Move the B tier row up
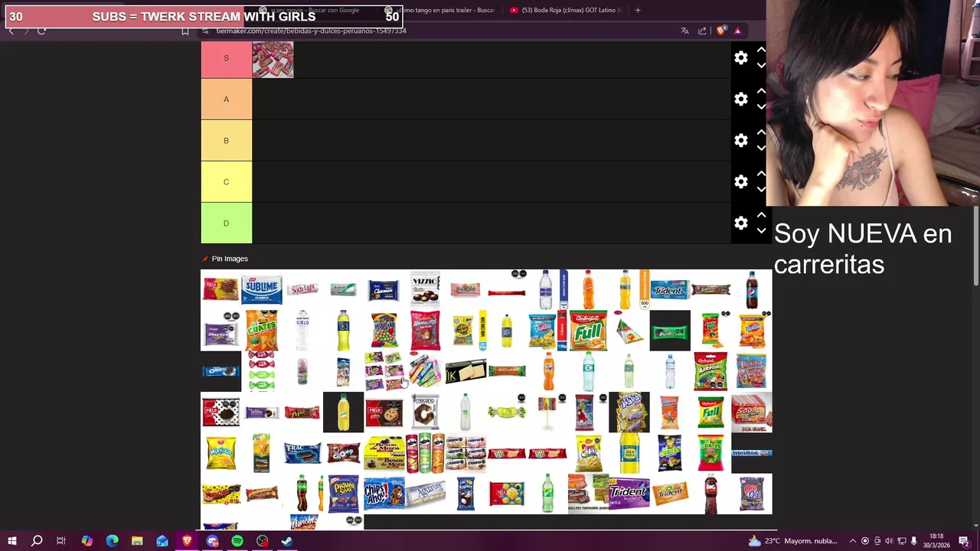Image resolution: width=980 pixels, height=551 pixels. [761, 132]
